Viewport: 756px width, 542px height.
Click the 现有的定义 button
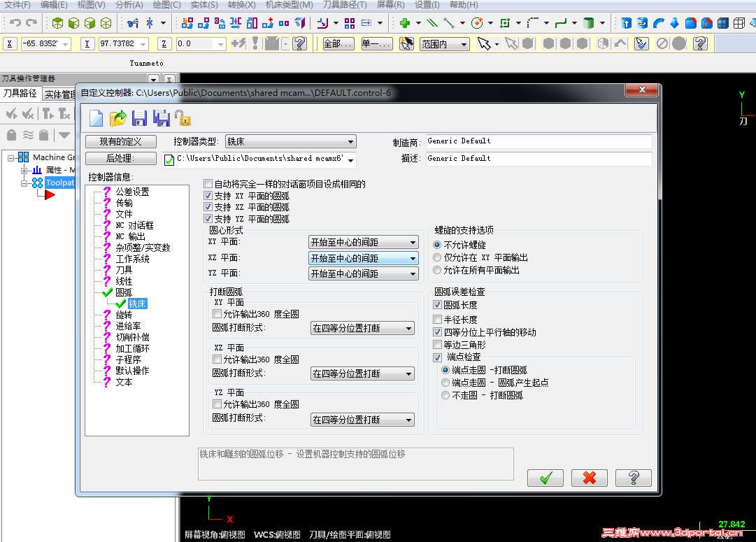pyautogui.click(x=120, y=141)
